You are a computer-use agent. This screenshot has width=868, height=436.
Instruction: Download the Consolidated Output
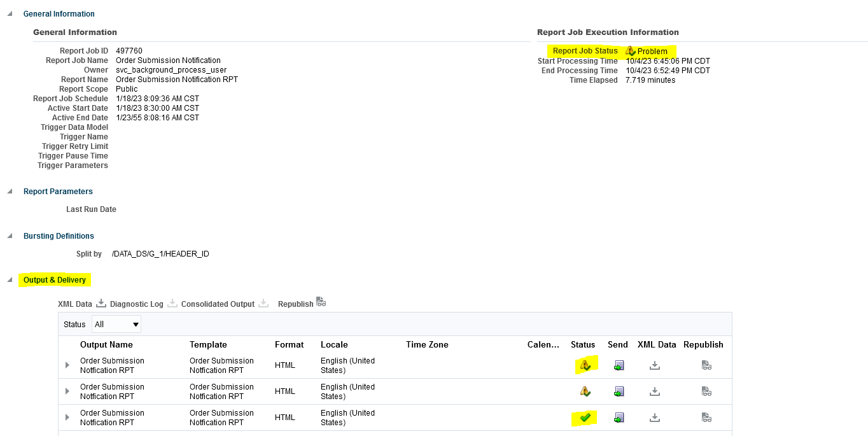tap(263, 303)
